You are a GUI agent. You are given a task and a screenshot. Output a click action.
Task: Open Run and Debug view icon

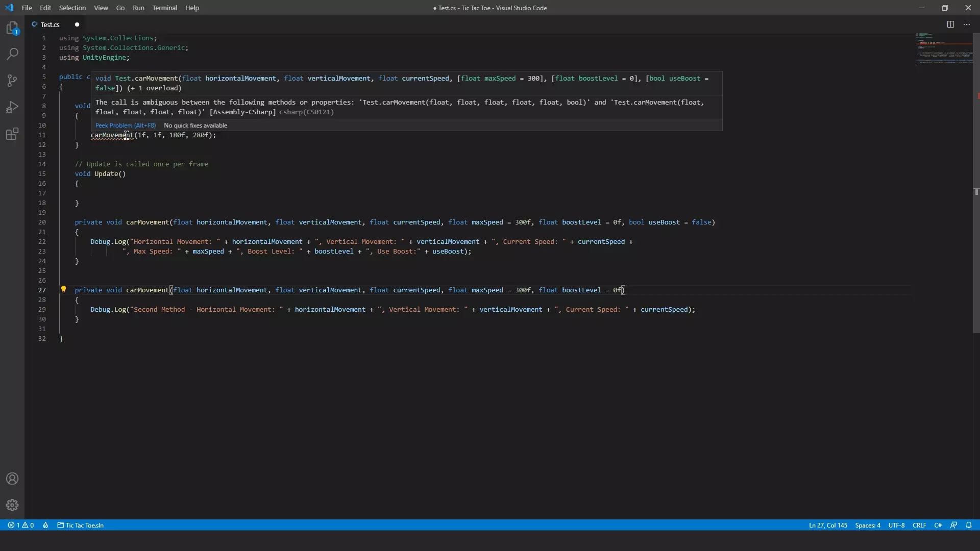pyautogui.click(x=12, y=107)
